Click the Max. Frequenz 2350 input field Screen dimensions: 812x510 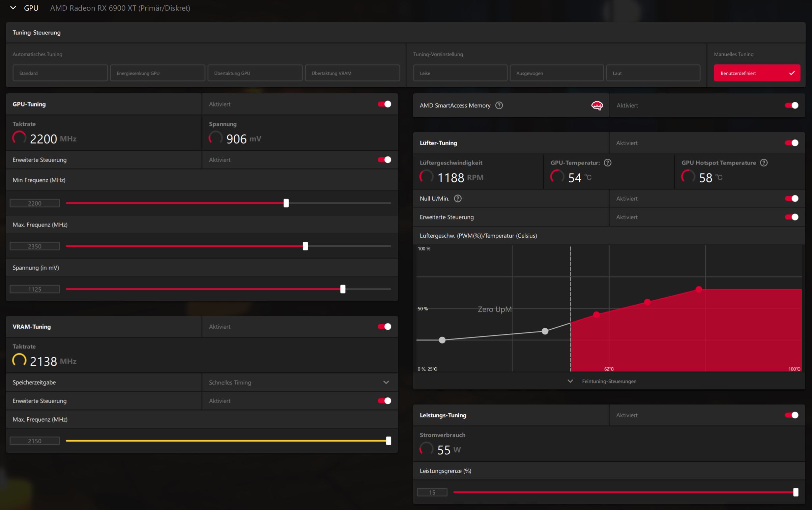(x=35, y=246)
